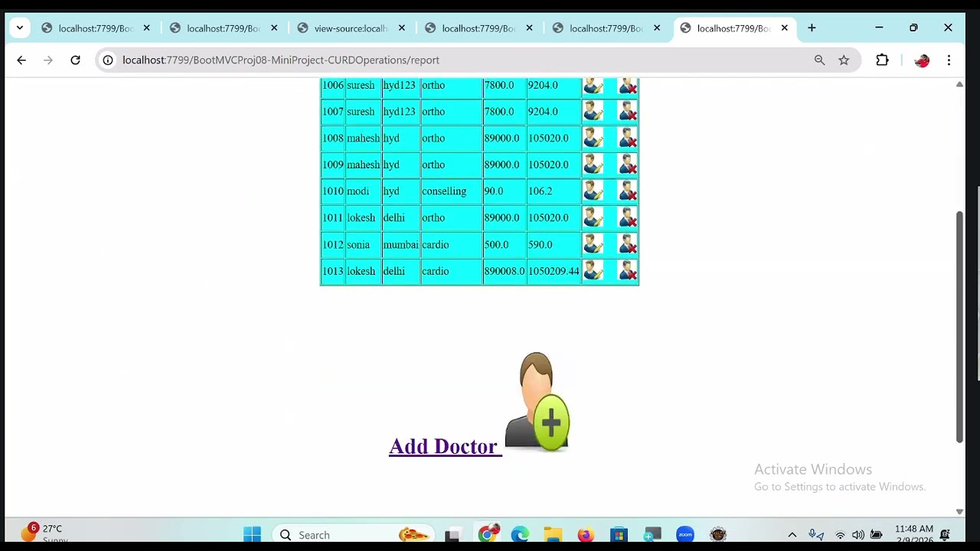Viewport: 980px width, 551px height.
Task: Open the browser extensions puzzle icon
Action: click(882, 60)
